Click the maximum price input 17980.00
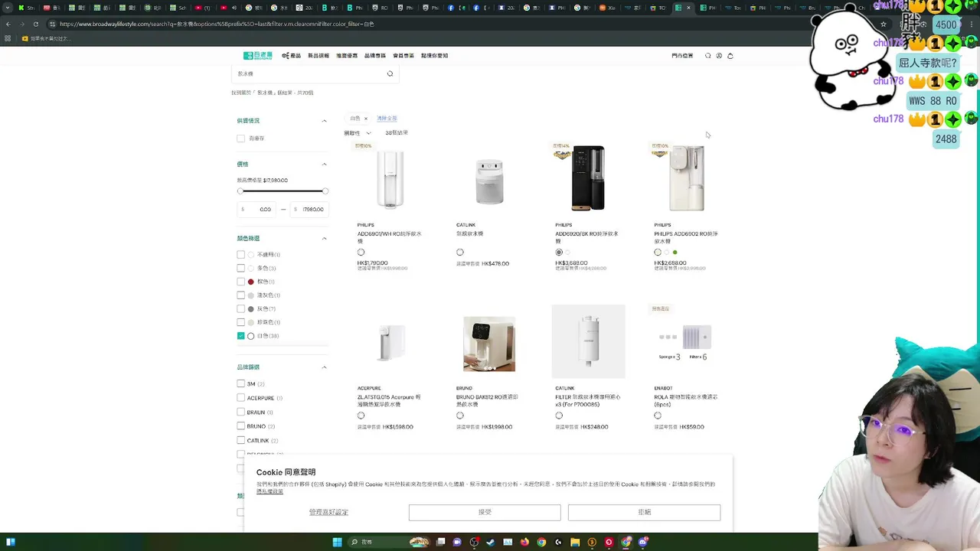The image size is (980, 551). click(x=309, y=210)
